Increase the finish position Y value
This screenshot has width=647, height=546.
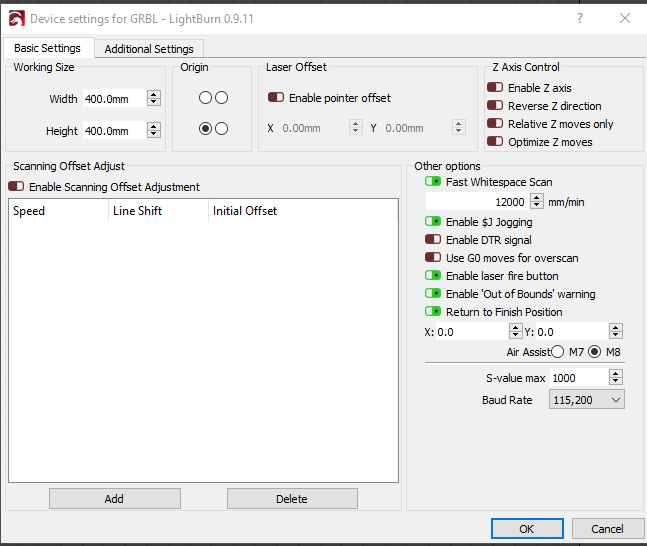click(616, 328)
